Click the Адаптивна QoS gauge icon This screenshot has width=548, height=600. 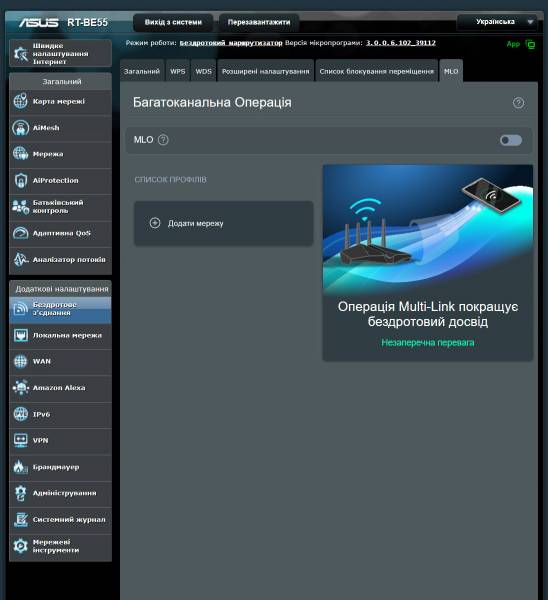21,233
